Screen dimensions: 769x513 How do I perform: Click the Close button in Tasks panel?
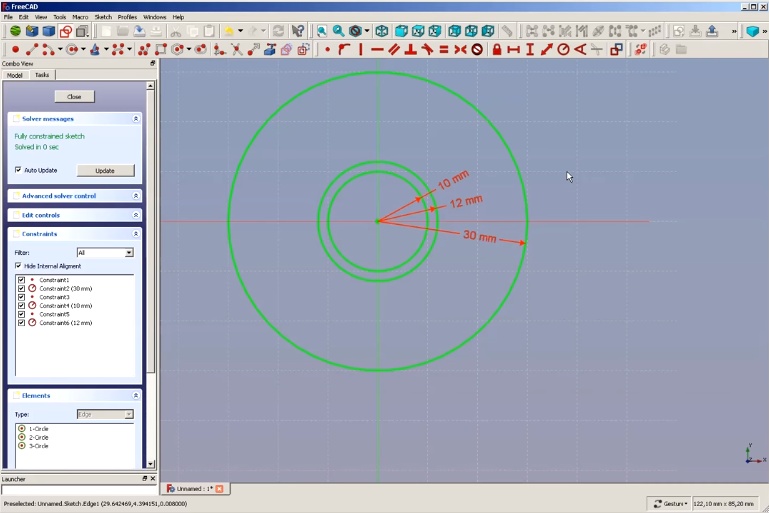point(74,97)
